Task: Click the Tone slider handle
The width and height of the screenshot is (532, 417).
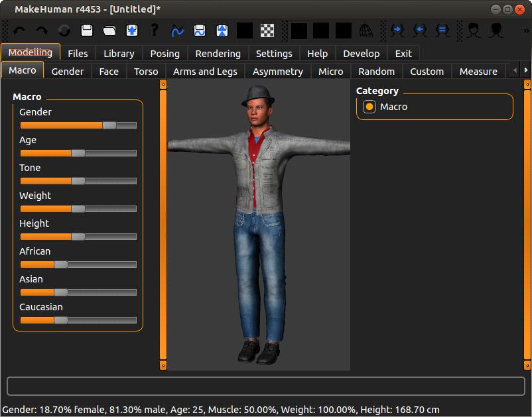Action: click(x=78, y=181)
